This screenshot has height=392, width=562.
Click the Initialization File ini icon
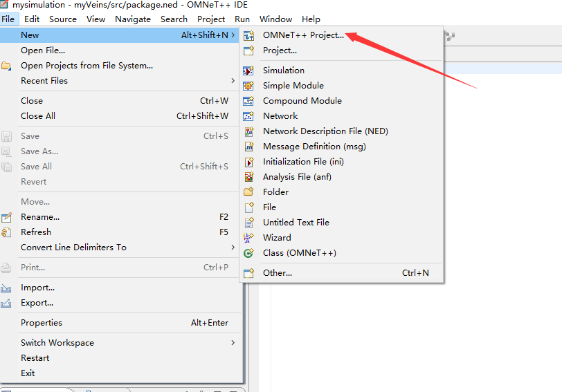249,162
